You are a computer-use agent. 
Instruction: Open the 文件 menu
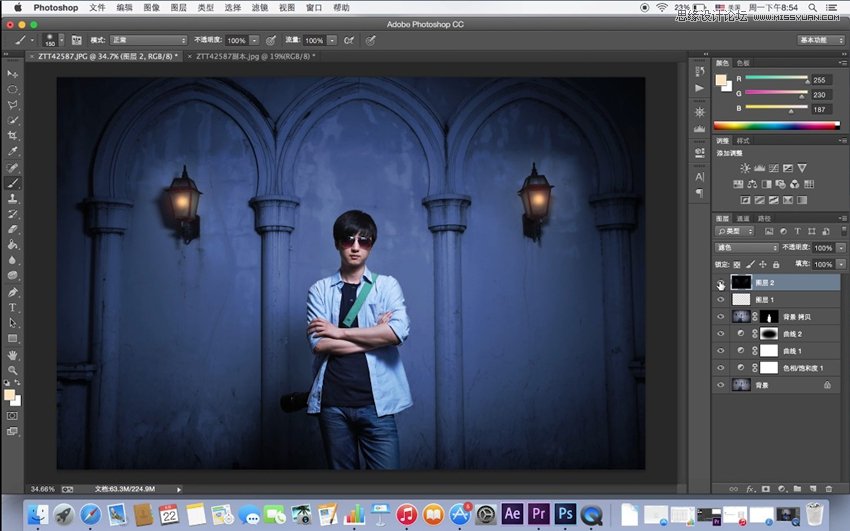(x=97, y=8)
